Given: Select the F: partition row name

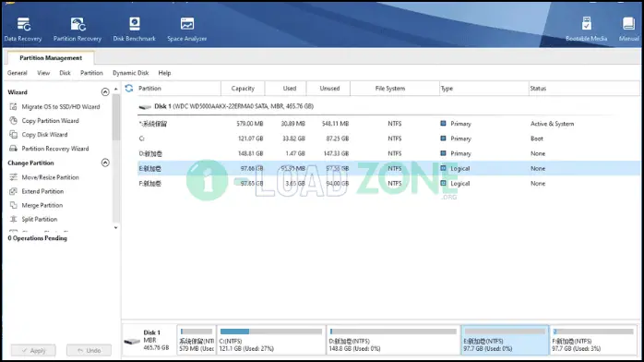Looking at the screenshot, I should [149, 183].
